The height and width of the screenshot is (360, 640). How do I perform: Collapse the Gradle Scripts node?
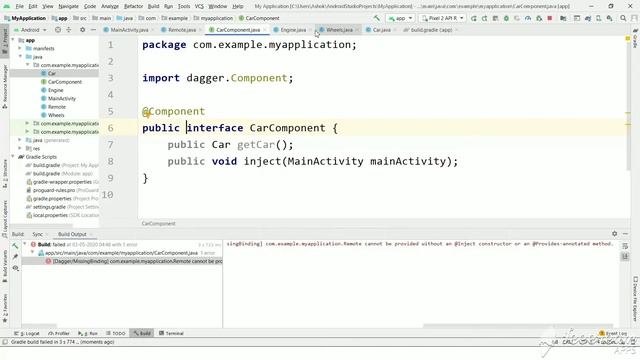(x=13, y=157)
